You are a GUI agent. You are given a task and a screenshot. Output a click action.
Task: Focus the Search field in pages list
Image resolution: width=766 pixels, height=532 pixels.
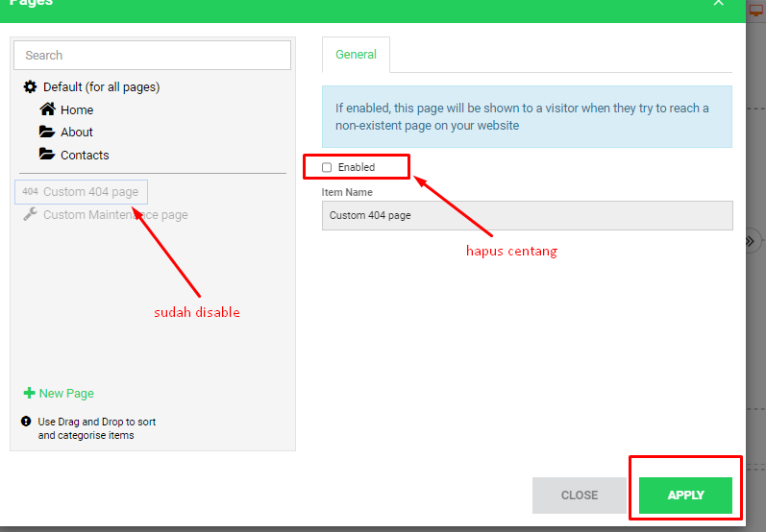pos(152,56)
